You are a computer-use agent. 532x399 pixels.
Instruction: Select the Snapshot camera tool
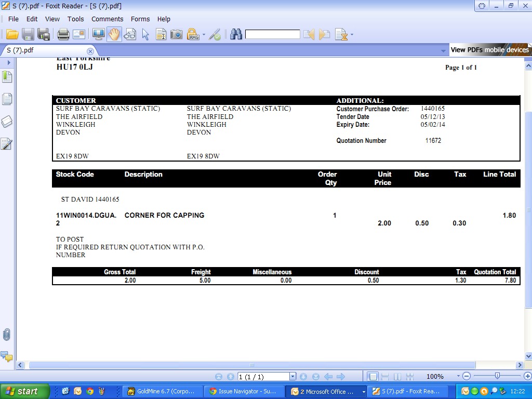[177, 35]
